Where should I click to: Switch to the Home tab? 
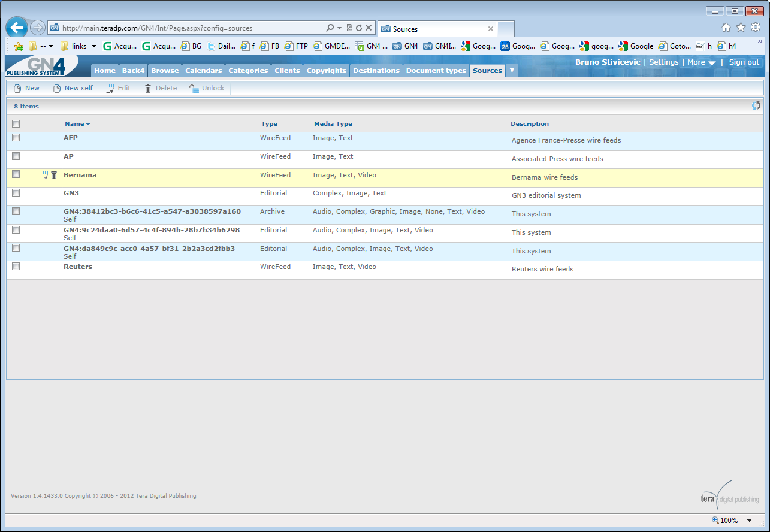click(x=105, y=71)
